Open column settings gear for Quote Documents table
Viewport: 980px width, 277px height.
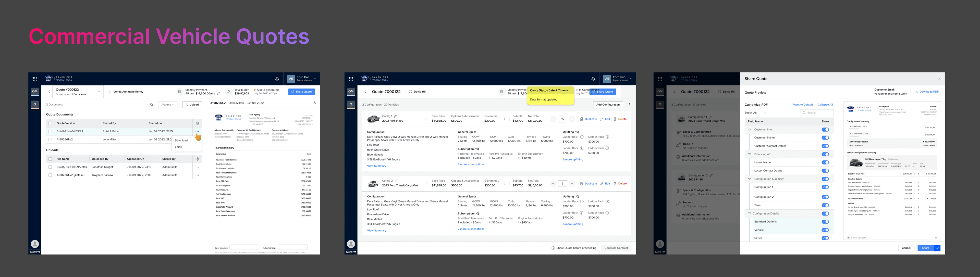(197, 123)
